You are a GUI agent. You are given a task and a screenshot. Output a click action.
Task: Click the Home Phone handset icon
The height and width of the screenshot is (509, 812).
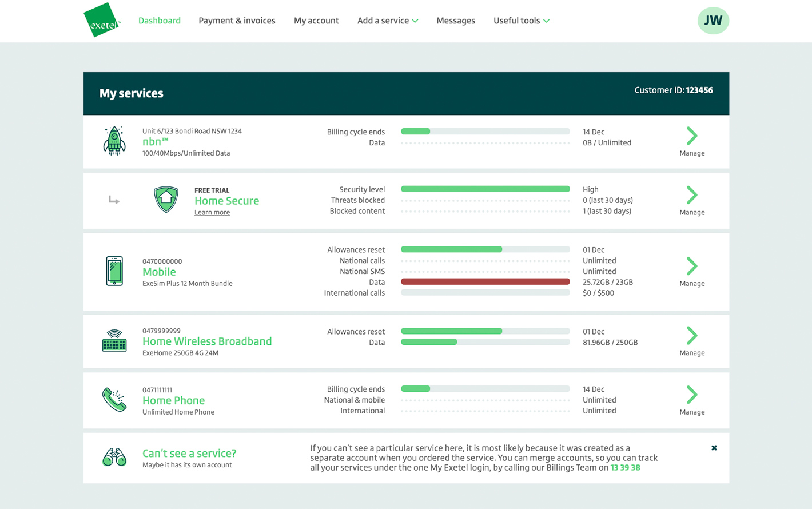pos(114,400)
